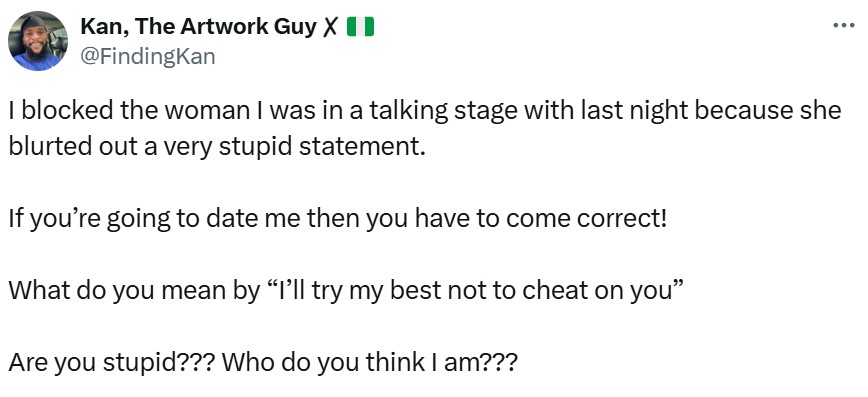
Task: Click the question 'Who do you think I am???'
Action: (x=370, y=363)
